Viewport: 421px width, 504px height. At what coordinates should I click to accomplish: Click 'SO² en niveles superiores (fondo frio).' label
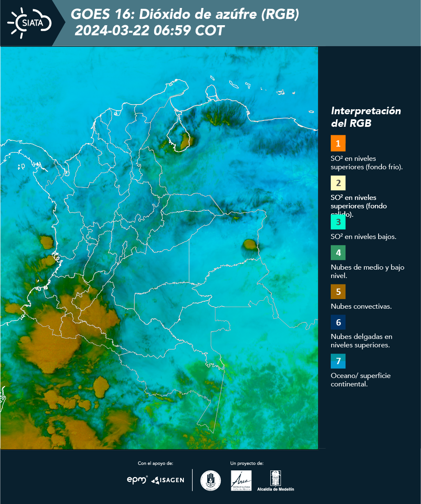[x=367, y=163]
